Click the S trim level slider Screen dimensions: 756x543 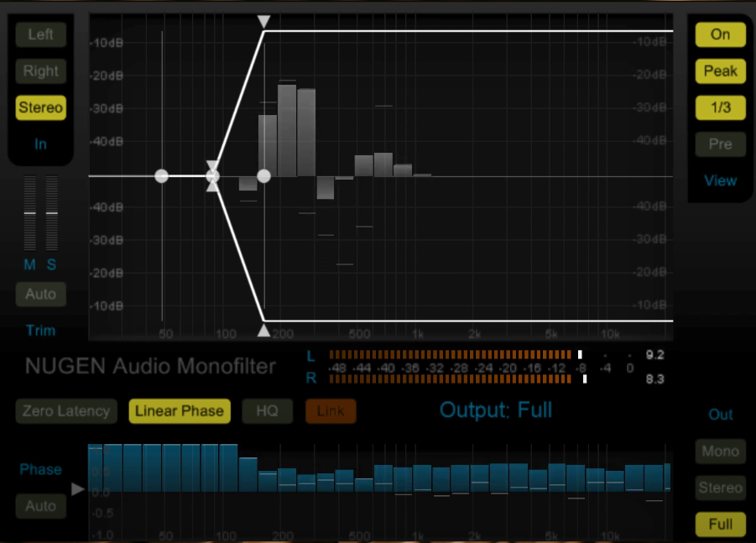(x=51, y=212)
